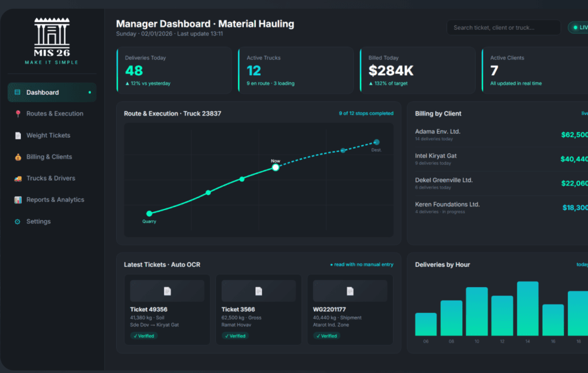
Task: Open Weight Tickets section
Action: (52, 135)
